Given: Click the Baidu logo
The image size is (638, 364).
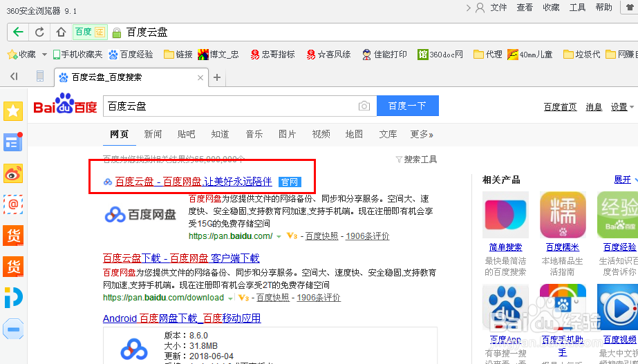Looking at the screenshot, I should coord(65,104).
